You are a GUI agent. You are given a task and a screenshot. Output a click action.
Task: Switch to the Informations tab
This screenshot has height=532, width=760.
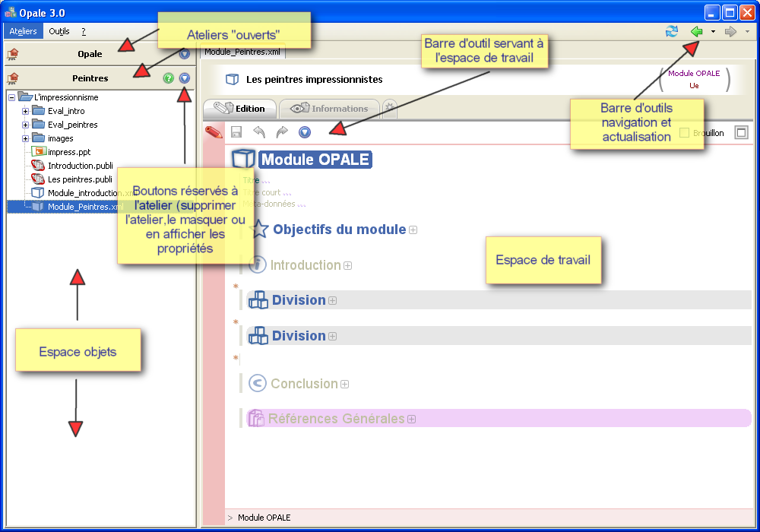coord(330,109)
